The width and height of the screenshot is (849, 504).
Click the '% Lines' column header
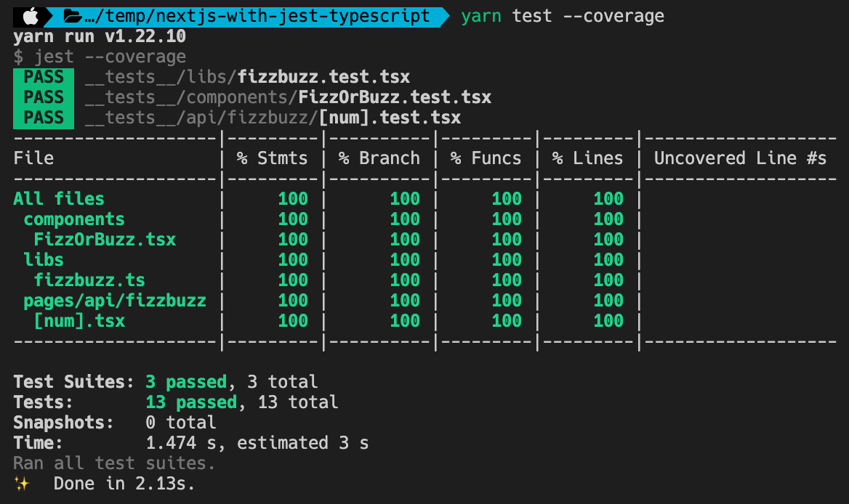click(x=587, y=158)
